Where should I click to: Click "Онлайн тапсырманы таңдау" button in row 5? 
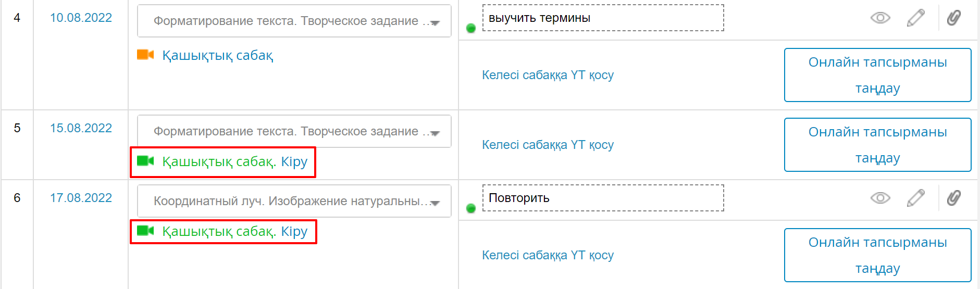pos(877,145)
